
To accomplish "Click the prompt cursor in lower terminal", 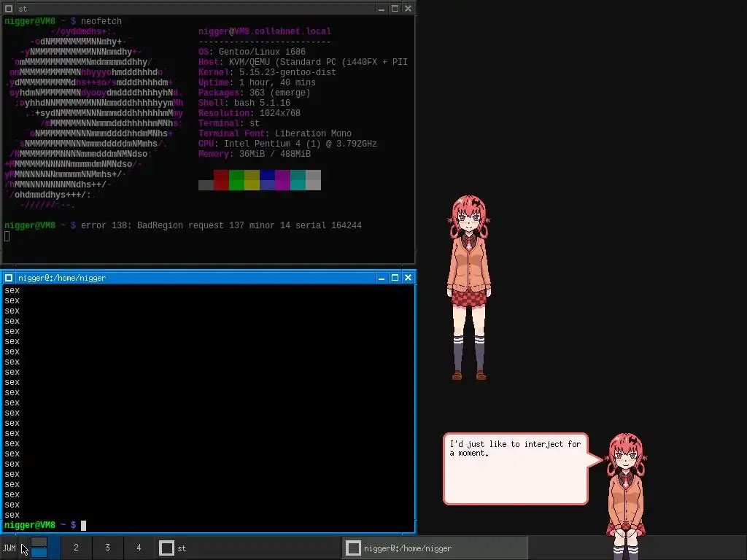I will tap(83, 525).
